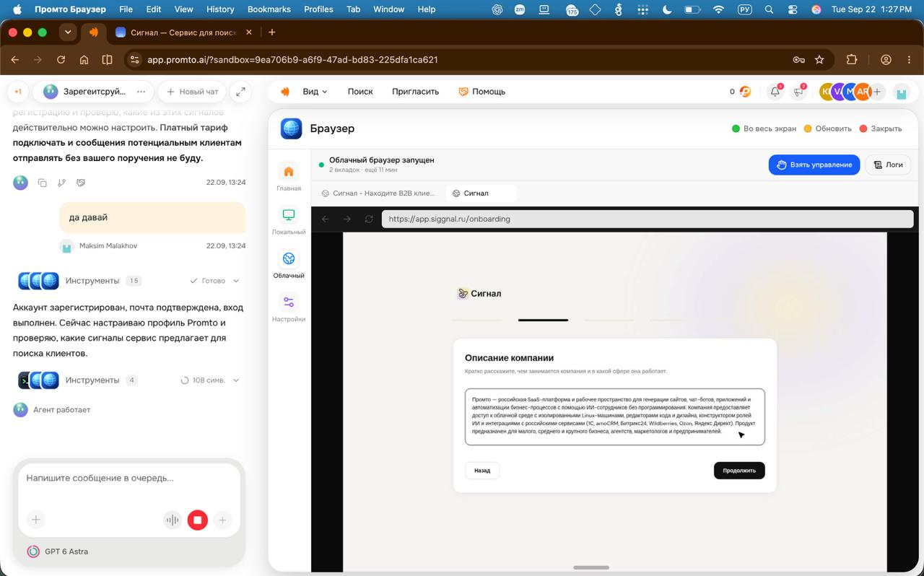Click the branch icon under the agent reply

(61, 183)
